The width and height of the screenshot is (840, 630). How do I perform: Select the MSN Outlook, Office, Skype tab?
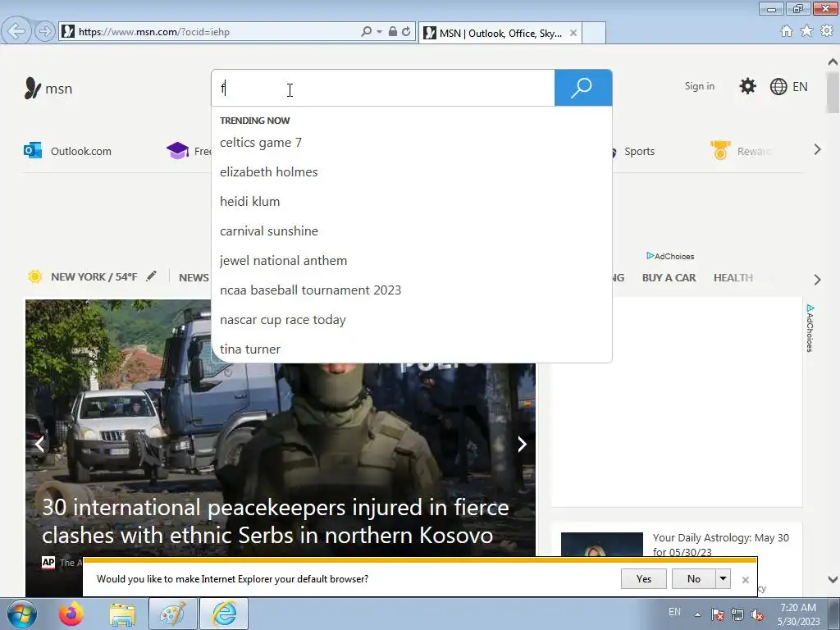tap(500, 33)
